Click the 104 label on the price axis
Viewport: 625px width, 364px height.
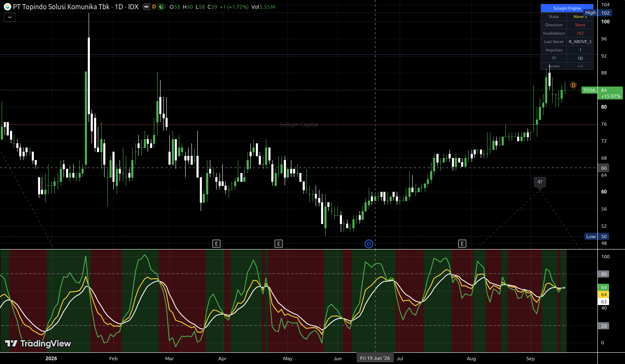pos(605,5)
